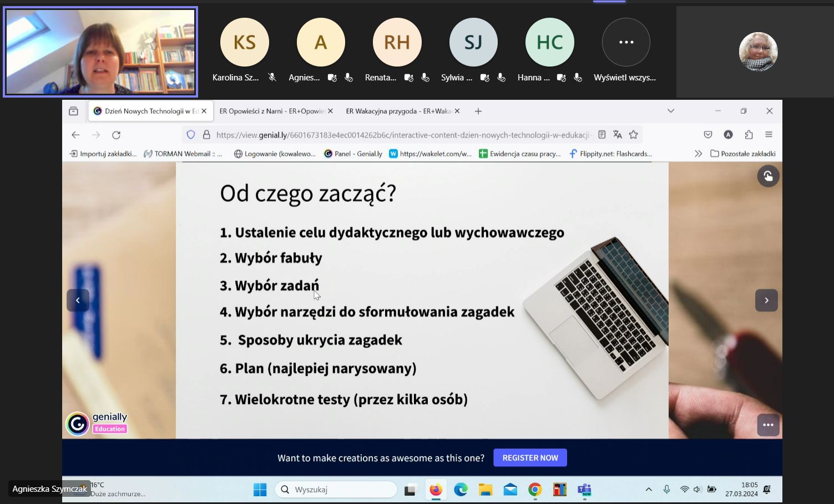
Task: Open the Firefox extensions puzzle icon
Action: [x=749, y=135]
